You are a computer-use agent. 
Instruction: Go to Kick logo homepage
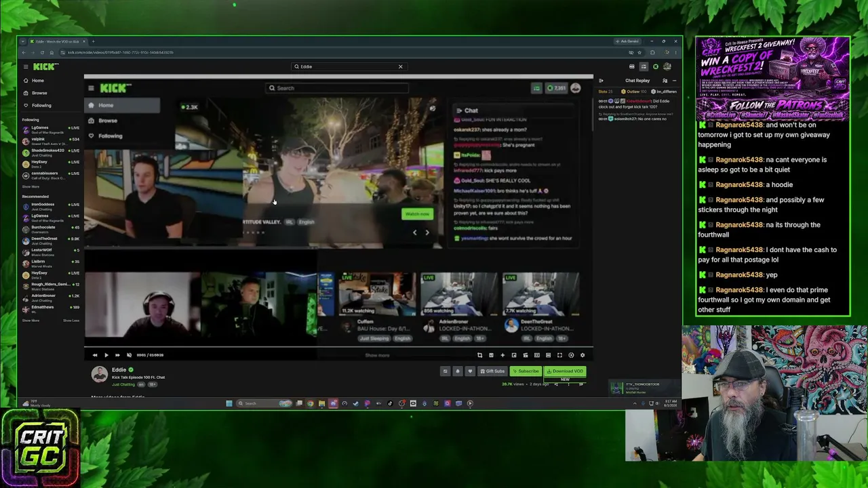point(45,66)
